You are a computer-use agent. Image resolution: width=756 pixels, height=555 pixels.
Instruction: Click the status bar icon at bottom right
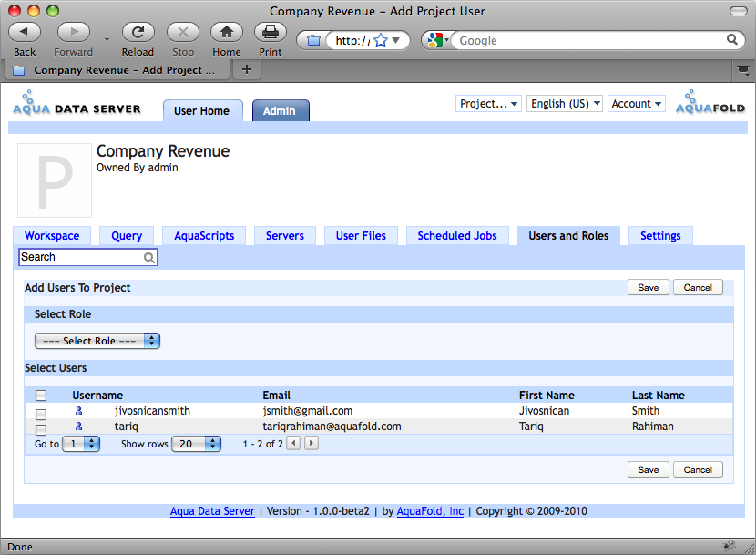729,546
